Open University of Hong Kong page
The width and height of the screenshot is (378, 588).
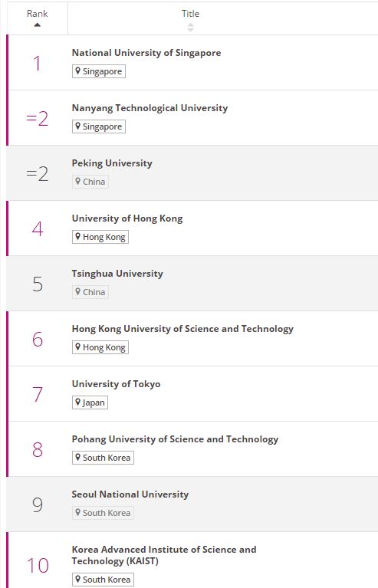127,218
